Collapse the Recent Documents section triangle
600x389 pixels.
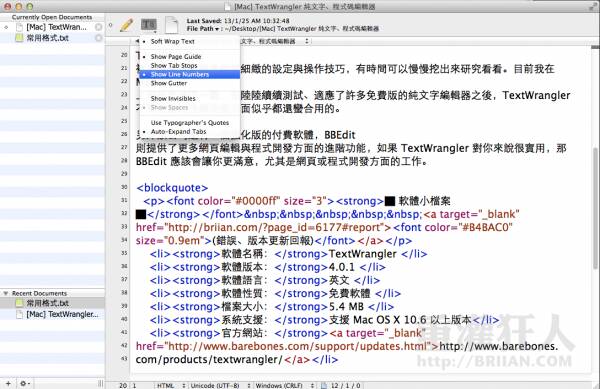[6, 293]
